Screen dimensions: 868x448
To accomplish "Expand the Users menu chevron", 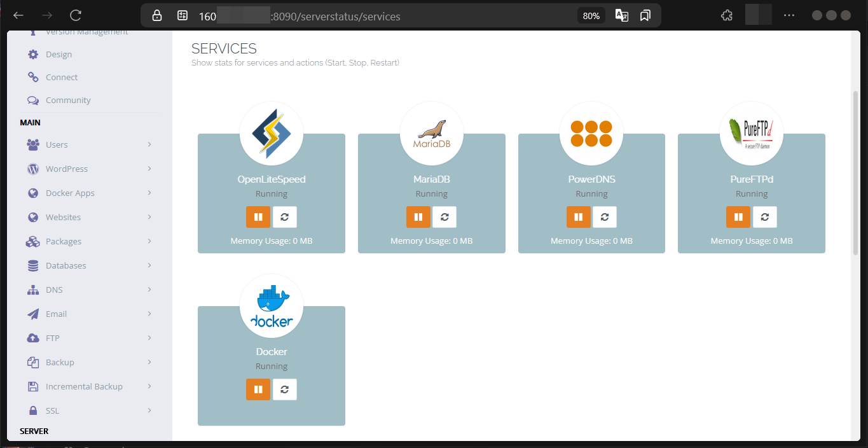I will tap(149, 144).
